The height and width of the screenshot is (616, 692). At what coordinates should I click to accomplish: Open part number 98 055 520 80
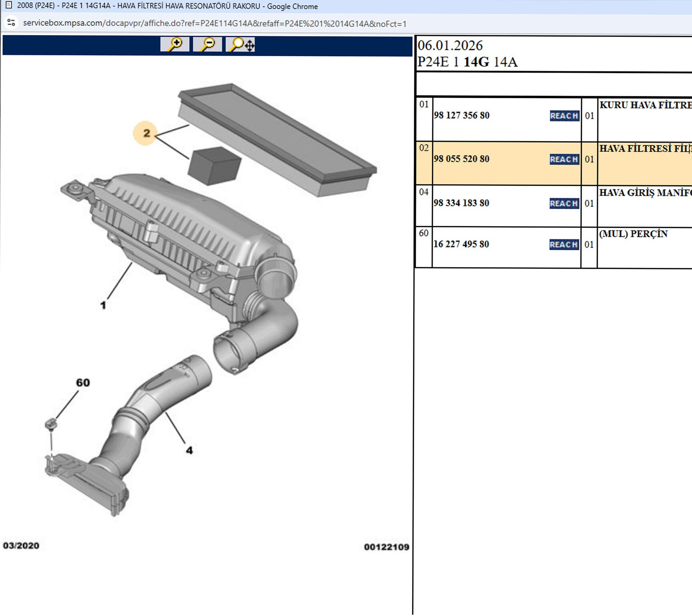tap(461, 159)
